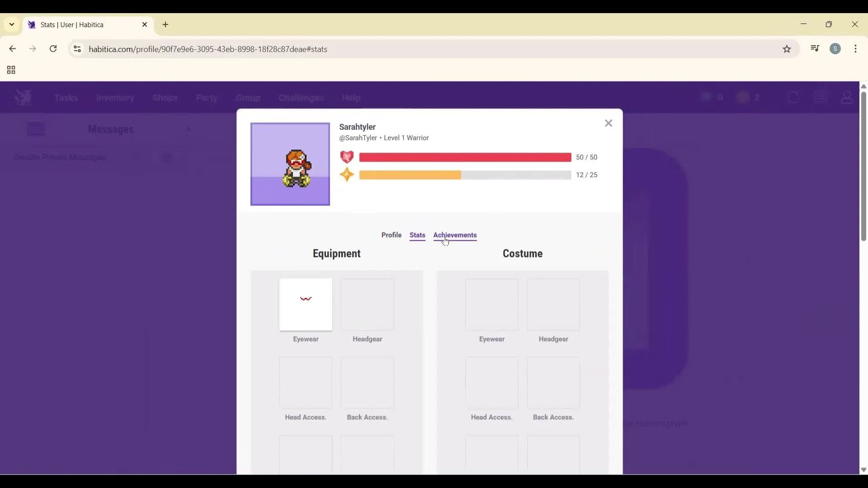
Task: Bookmark the page using the star icon
Action: pyautogui.click(x=787, y=49)
